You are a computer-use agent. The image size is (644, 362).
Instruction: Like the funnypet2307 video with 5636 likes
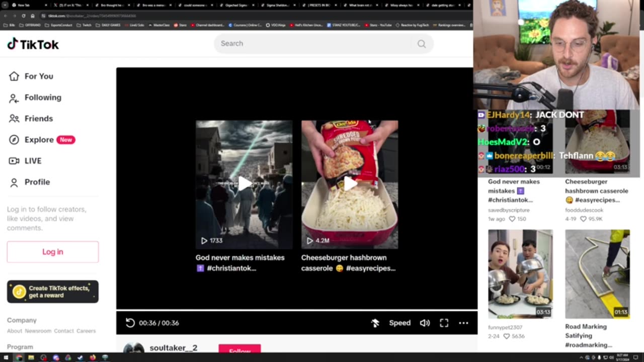click(507, 336)
